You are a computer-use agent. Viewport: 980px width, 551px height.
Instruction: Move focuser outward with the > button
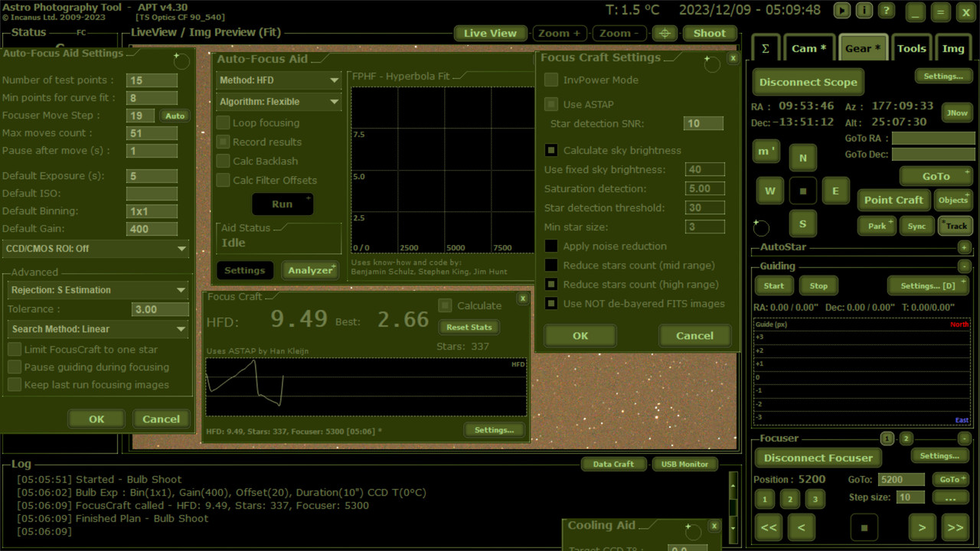click(x=923, y=527)
